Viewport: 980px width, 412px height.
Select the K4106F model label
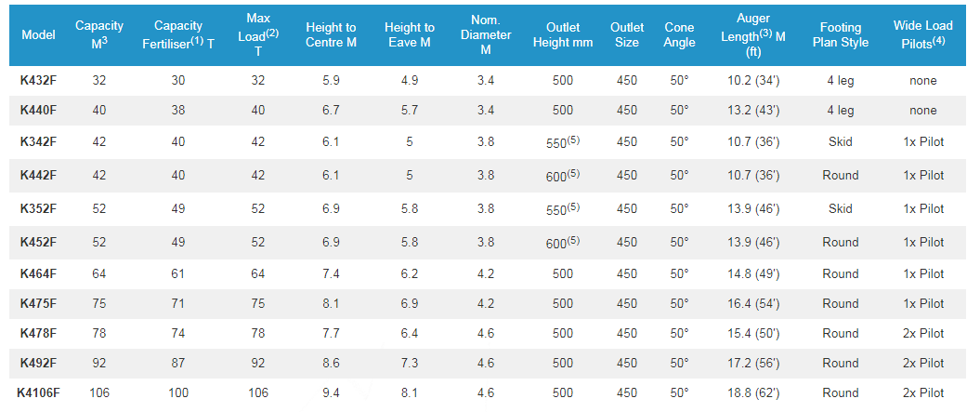coord(38,392)
